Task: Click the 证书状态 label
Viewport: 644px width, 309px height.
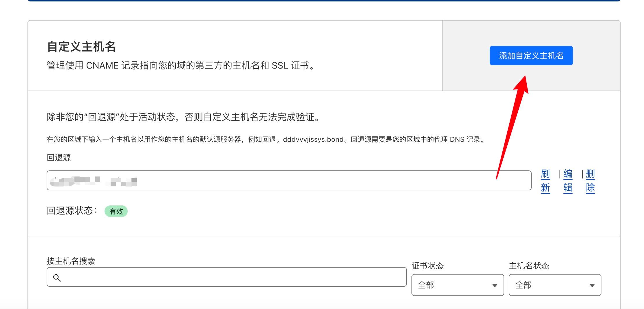Action: point(428,266)
